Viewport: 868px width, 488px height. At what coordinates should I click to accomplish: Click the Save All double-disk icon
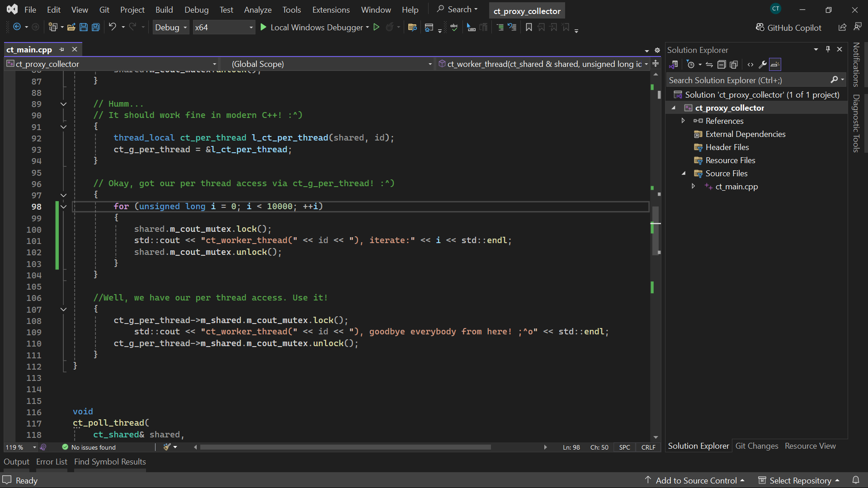(96, 27)
